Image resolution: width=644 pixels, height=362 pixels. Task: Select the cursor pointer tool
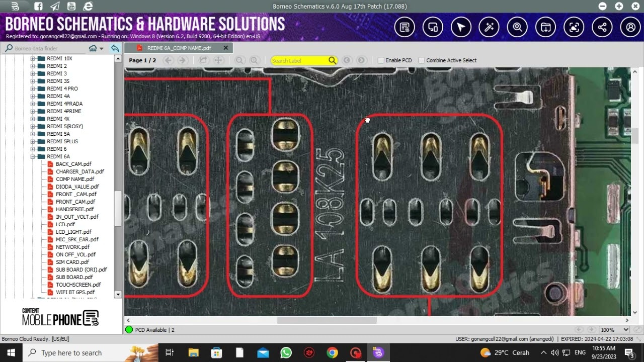coord(461,27)
